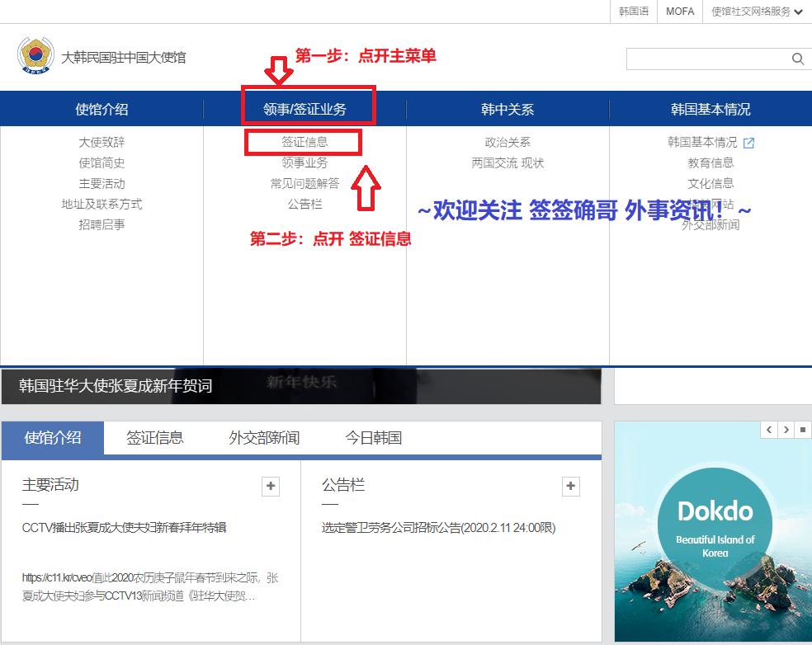Viewport: 812px width, 645px height.
Task: Click the stop square on the banner carousel
Action: tap(802, 429)
